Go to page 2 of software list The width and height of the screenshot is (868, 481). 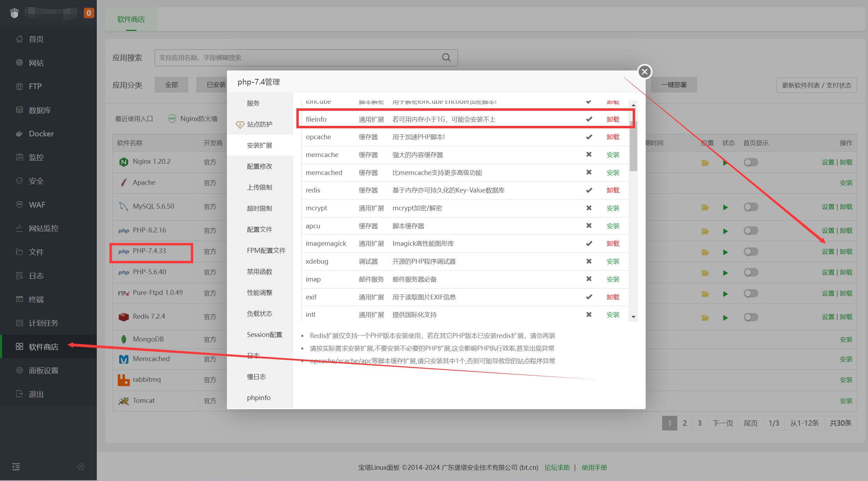coord(685,423)
